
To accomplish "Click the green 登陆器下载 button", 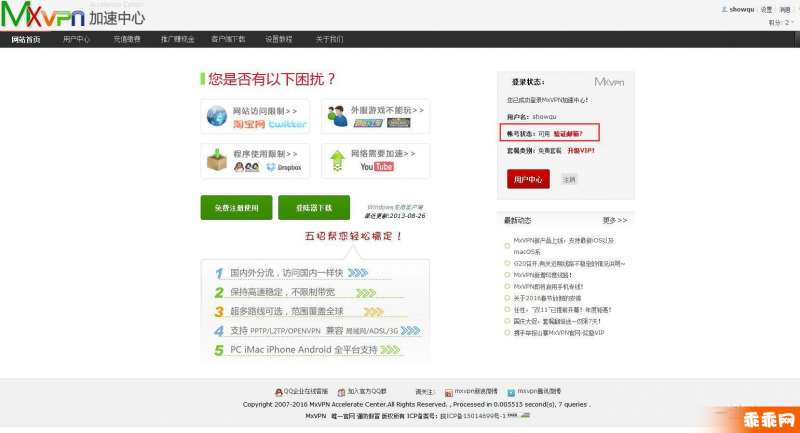I will click(314, 208).
